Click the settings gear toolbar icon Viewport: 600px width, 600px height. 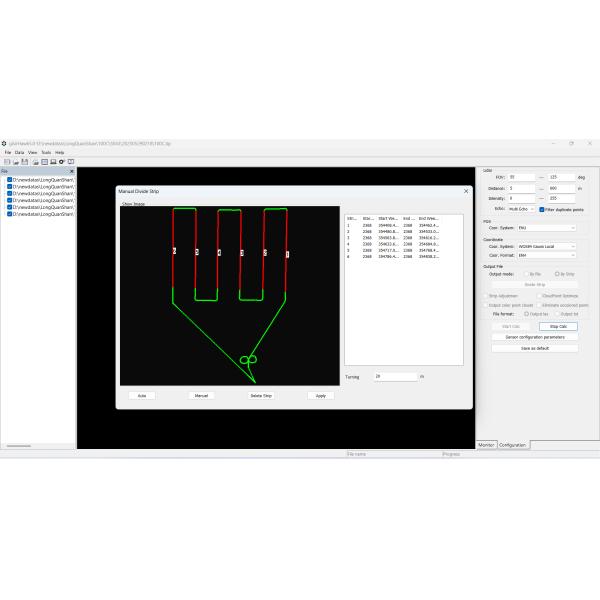click(x=61, y=161)
